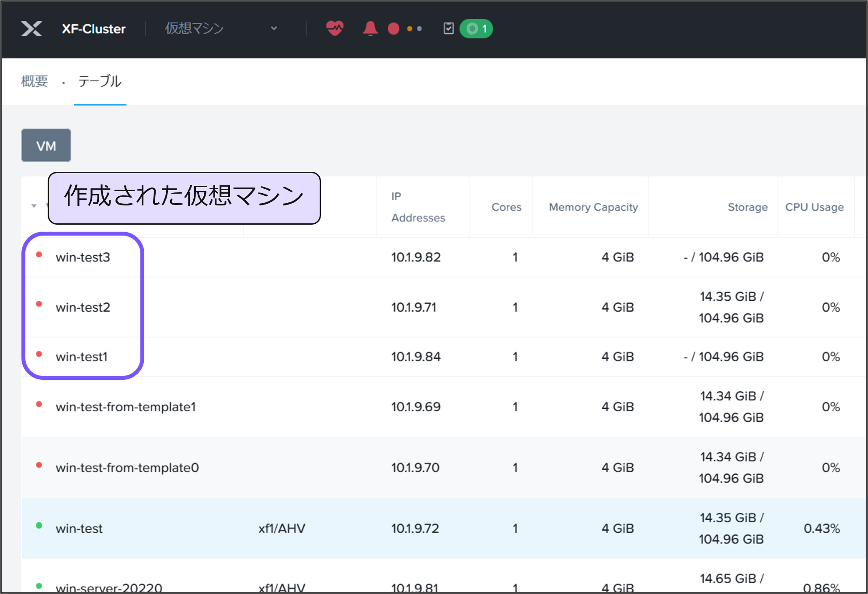
Task: Select the win-test2 VM row
Action: pyautogui.click(x=83, y=307)
